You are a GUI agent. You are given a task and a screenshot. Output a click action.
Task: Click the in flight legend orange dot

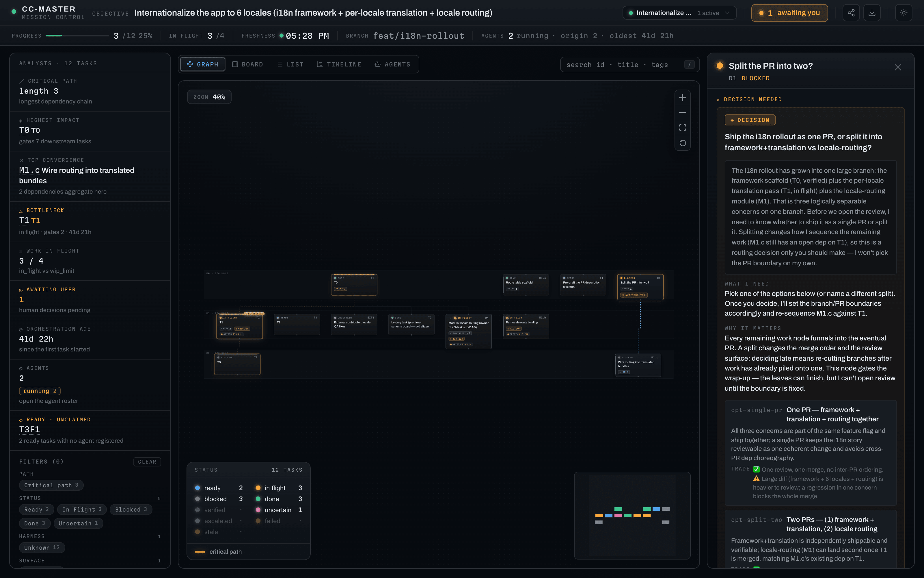tap(258, 488)
